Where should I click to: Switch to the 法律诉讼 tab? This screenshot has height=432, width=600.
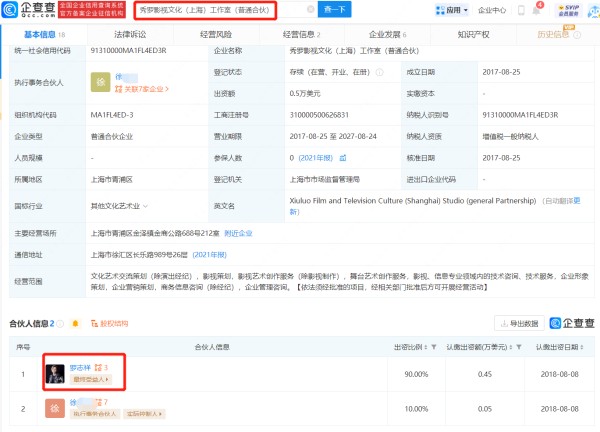130,35
